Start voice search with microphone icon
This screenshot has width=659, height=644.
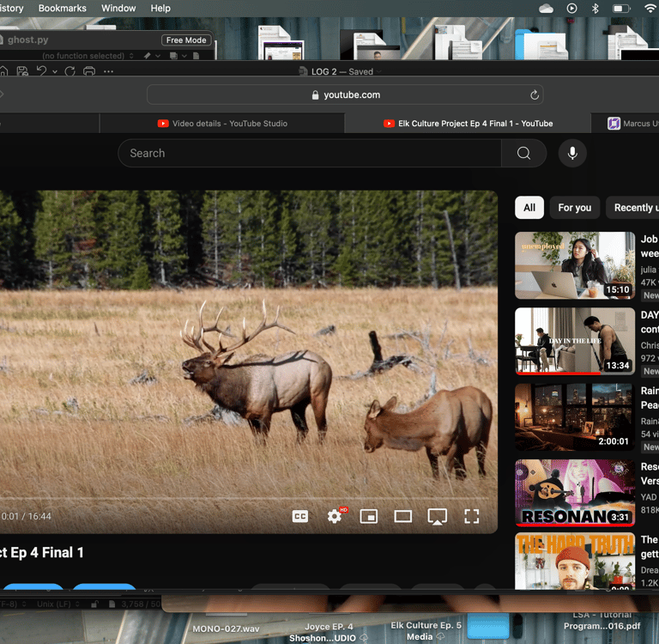[x=572, y=153]
